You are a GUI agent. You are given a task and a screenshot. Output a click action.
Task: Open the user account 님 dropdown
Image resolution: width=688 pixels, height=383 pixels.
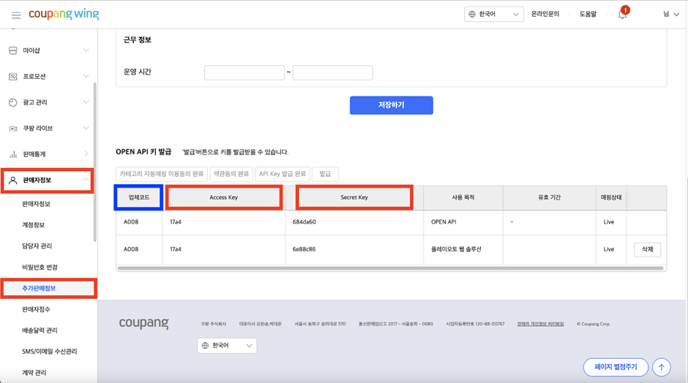[671, 14]
